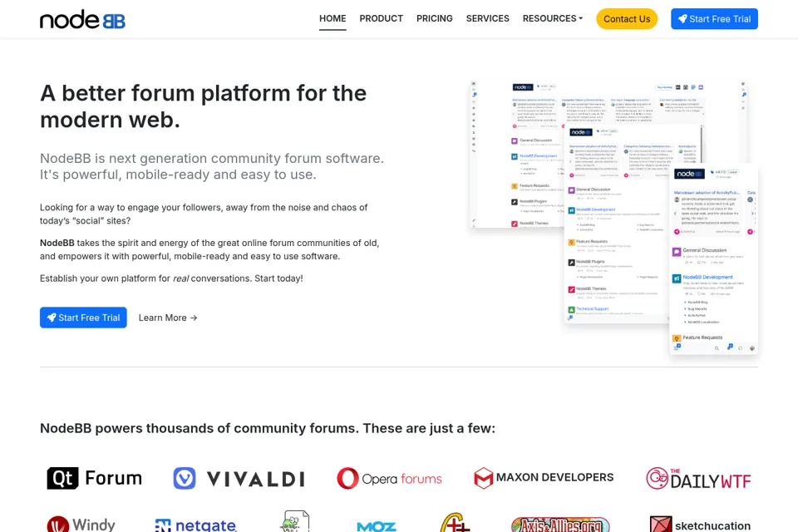The width and height of the screenshot is (798, 532).
Task: Click the "A better forum platform" heading
Action: [204, 106]
